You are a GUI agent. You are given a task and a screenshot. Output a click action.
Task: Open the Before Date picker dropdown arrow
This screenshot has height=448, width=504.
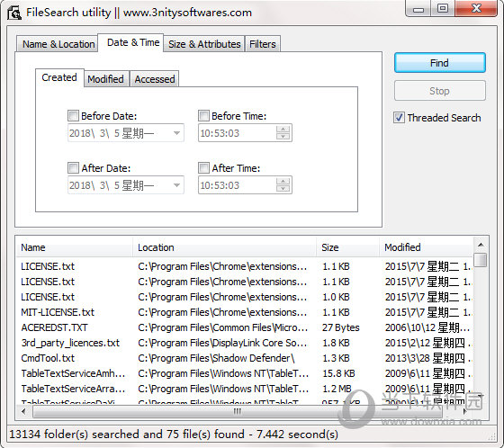[176, 133]
